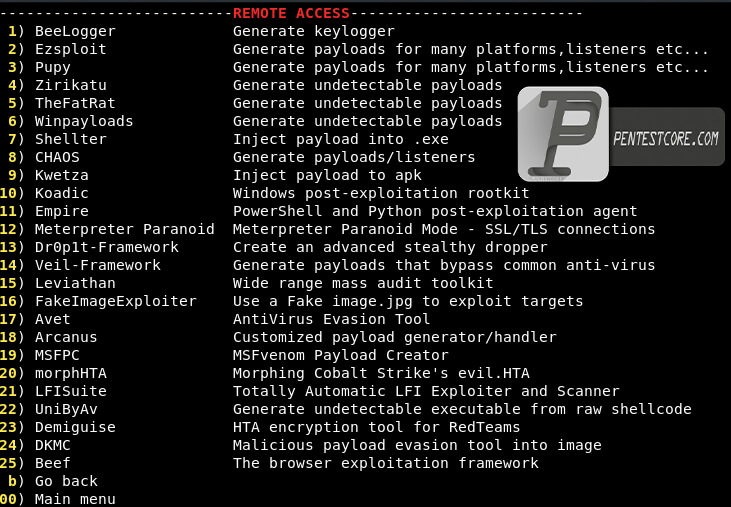731x507 pixels.
Task: Select the Veil-Framework option
Action: point(97,265)
